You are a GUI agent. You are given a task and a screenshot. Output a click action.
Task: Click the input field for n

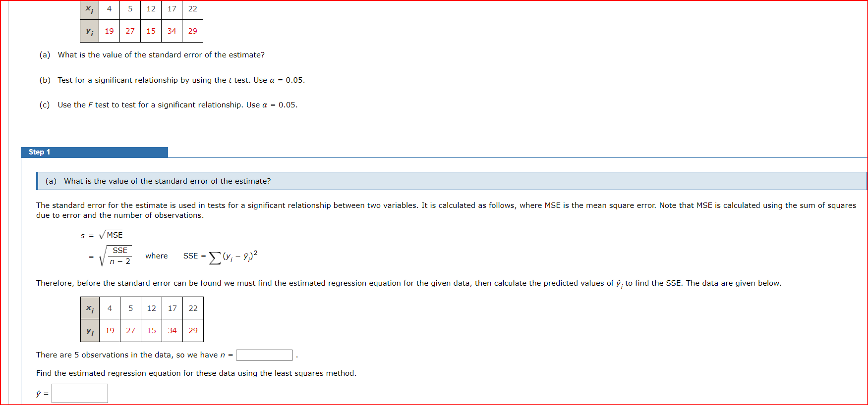(x=264, y=355)
